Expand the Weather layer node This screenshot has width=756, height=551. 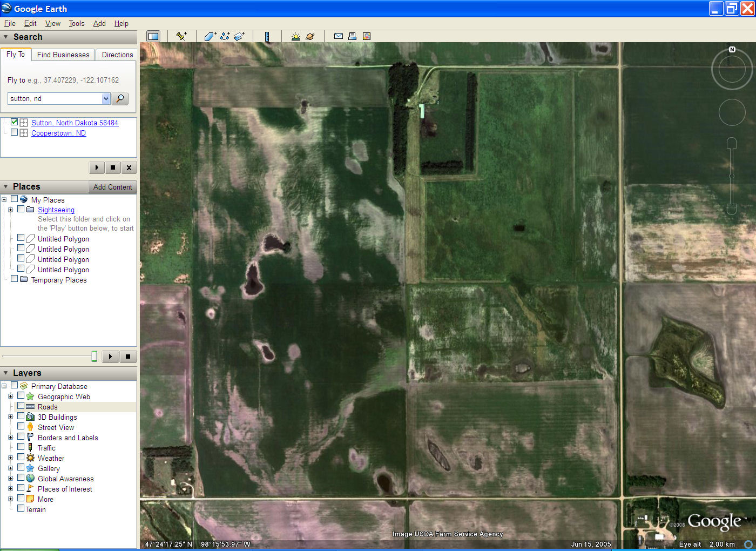coord(10,458)
